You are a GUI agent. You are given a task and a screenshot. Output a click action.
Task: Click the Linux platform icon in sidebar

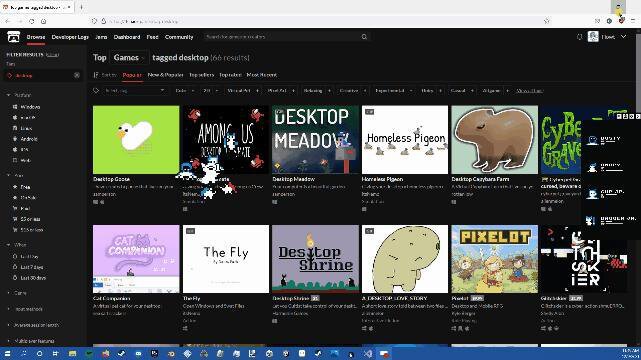pos(15,128)
